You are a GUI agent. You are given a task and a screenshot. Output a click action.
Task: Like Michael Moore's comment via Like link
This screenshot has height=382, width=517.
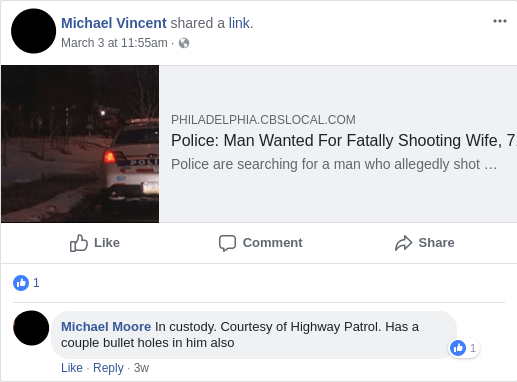(x=72, y=368)
